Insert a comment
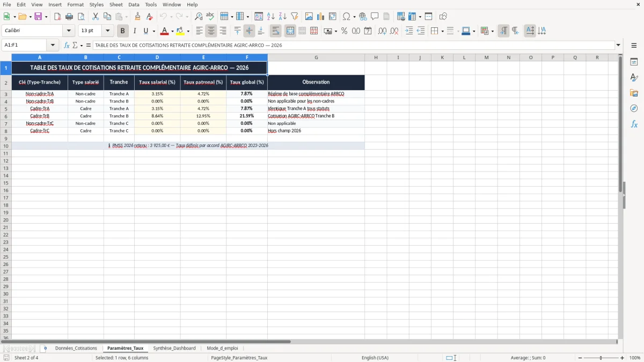Screen dimensions: 644x362 click(x=375, y=17)
